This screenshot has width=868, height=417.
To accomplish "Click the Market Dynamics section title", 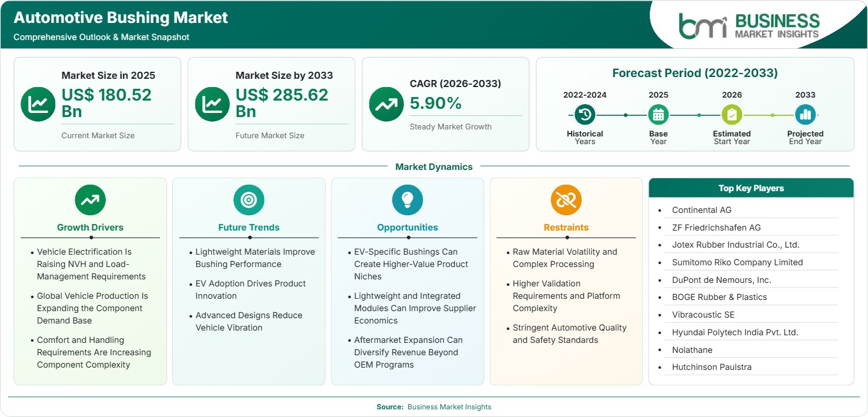I will (434, 167).
